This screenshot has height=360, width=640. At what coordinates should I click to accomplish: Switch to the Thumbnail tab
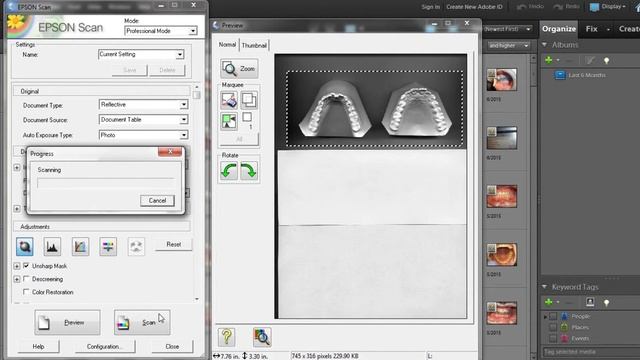254,45
